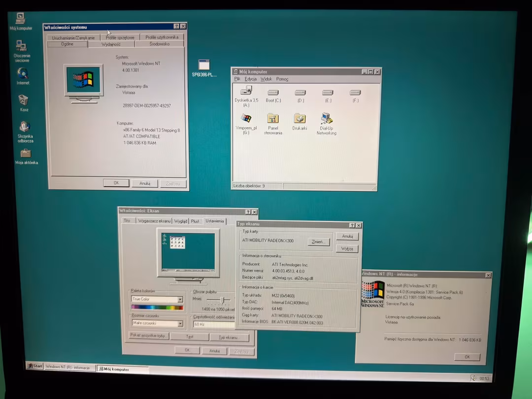
Task: Click the color palette spectrum bar
Action: (x=158, y=307)
